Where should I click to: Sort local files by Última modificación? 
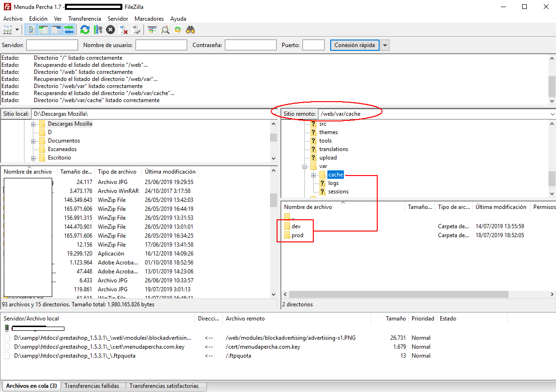tap(170, 172)
